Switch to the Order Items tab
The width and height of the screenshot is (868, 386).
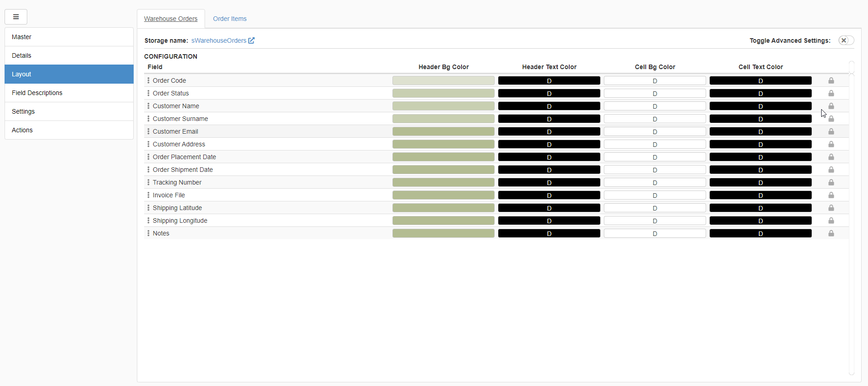point(230,19)
